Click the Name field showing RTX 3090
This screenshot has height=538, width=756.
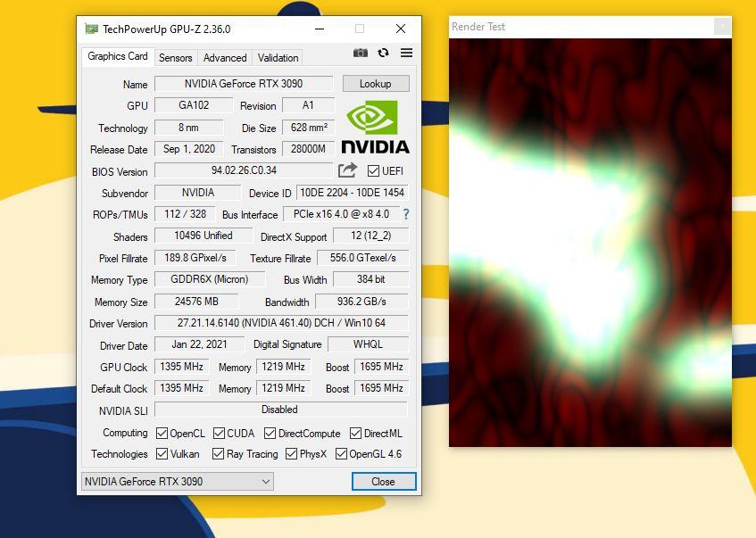point(244,84)
